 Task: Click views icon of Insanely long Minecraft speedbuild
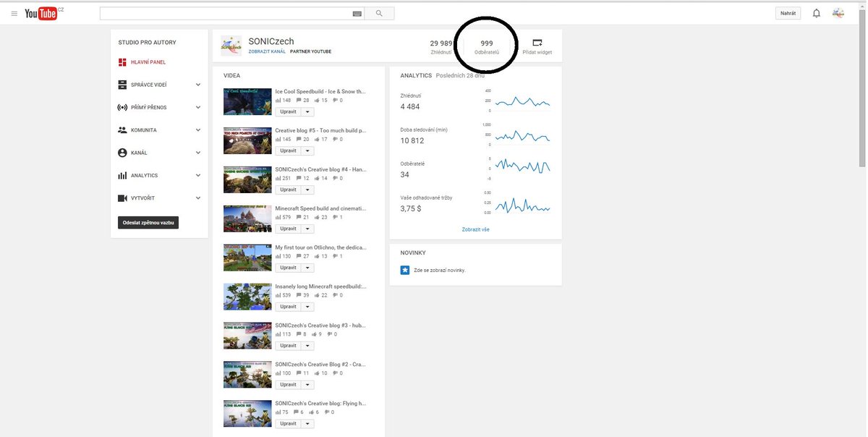pos(278,295)
